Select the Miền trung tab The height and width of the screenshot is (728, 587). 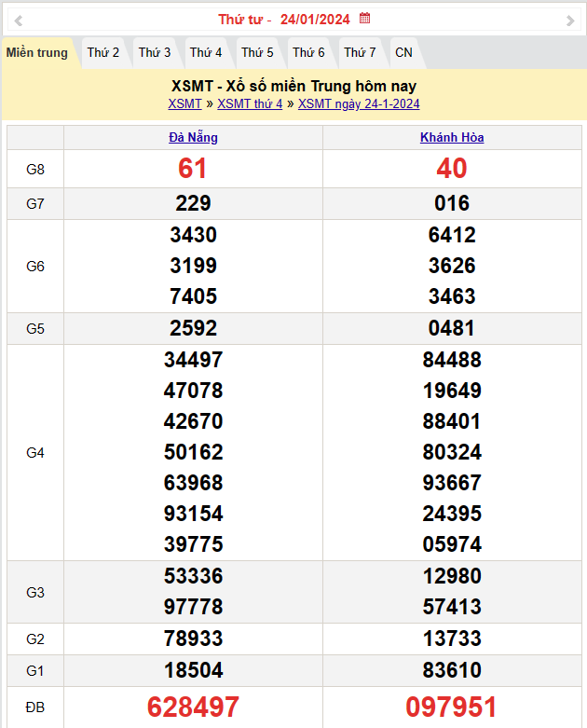click(37, 53)
